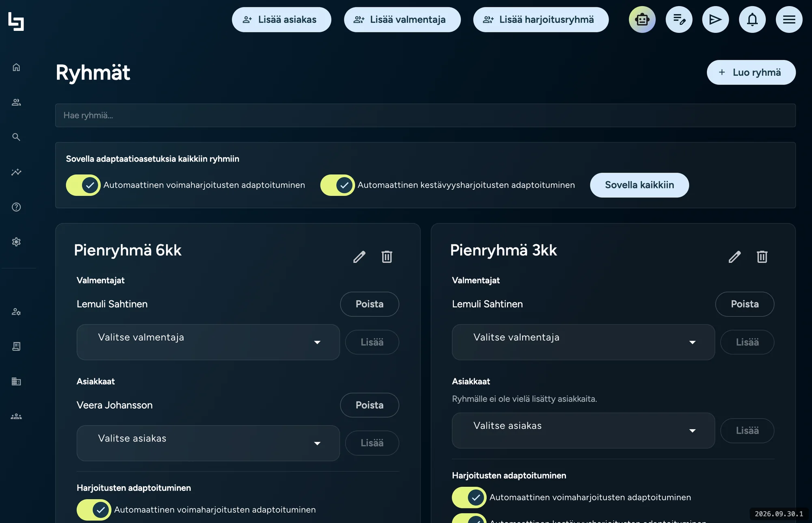This screenshot has height=523, width=812.
Task: Delete Pienryhmä 3kk with trash icon
Action: click(x=762, y=257)
